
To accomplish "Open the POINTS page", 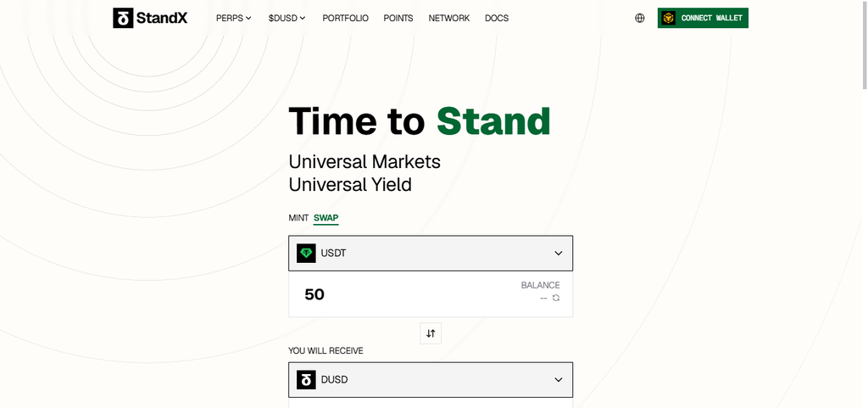I will coord(398,19).
